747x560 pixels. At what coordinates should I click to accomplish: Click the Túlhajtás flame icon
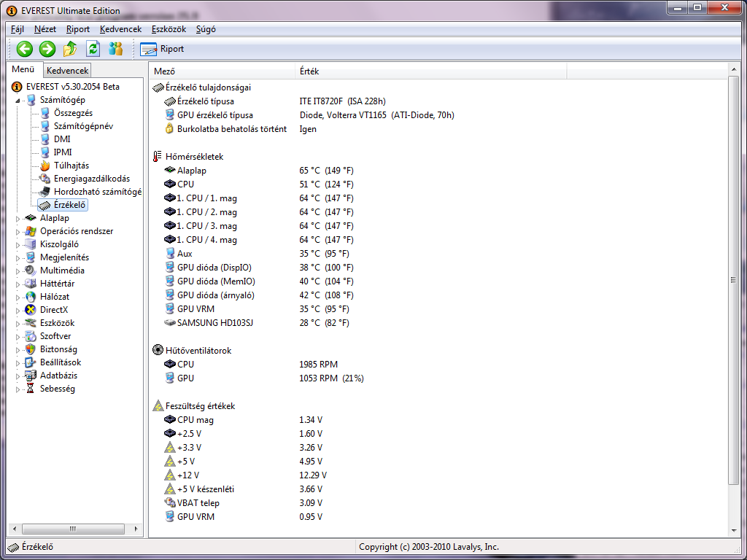tap(44, 166)
